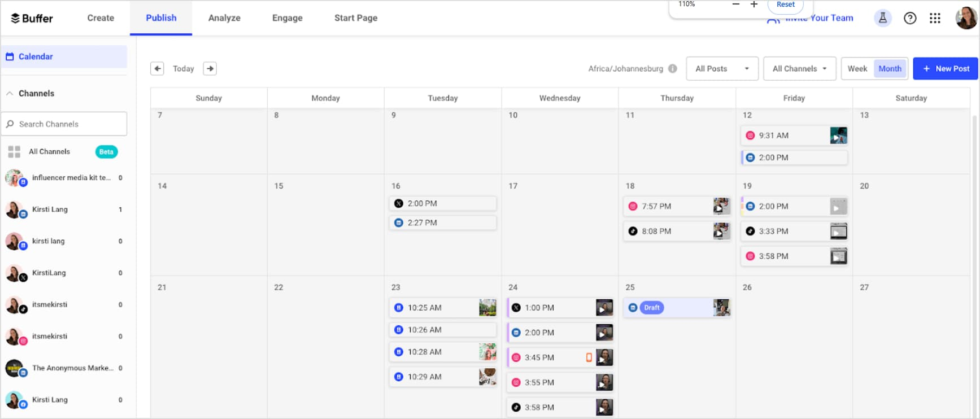This screenshot has width=980, height=419.
Task: Go to previous month with left arrow
Action: tap(157, 68)
